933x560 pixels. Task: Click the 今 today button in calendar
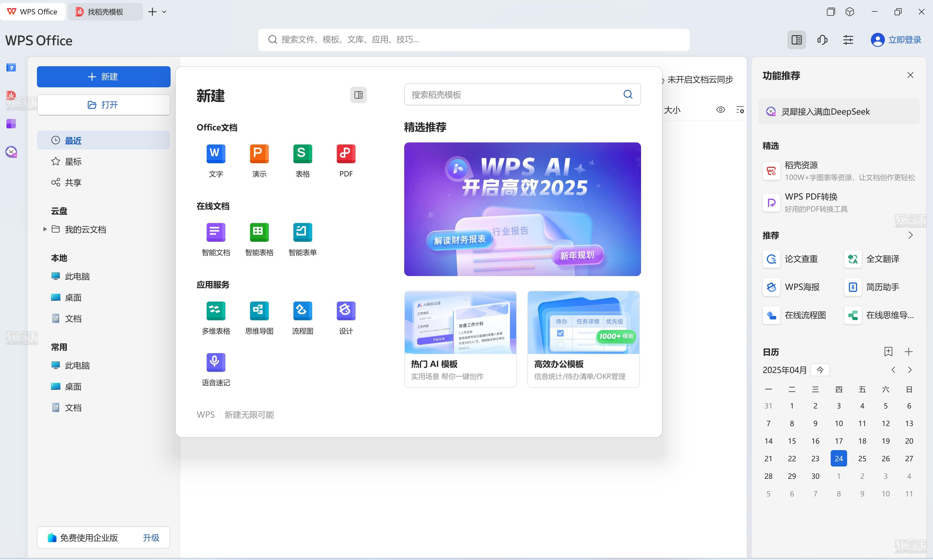(x=820, y=370)
